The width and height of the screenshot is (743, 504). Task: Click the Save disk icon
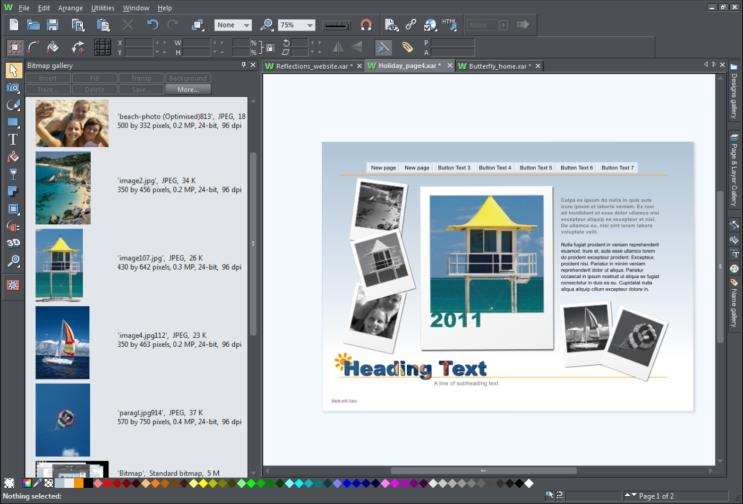[53, 25]
